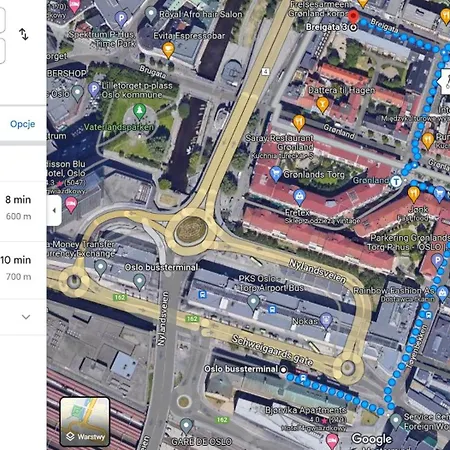
Task: Select the Nokas ATM marker
Action: click(326, 320)
